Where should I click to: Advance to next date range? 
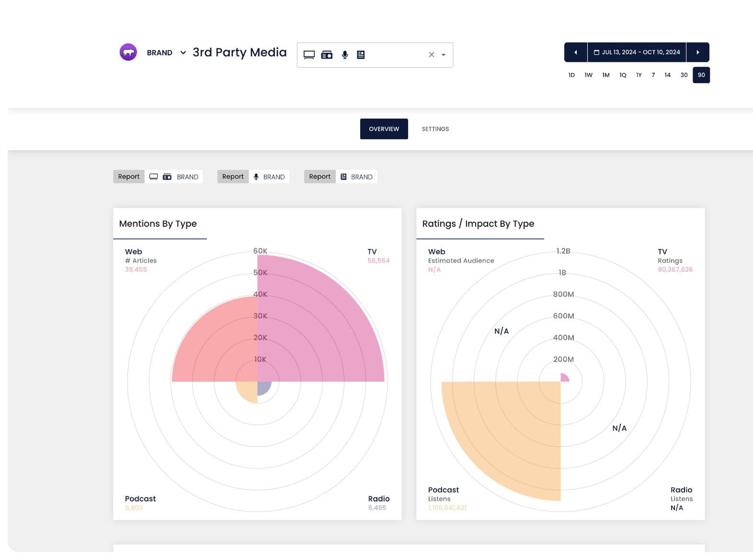[697, 52]
